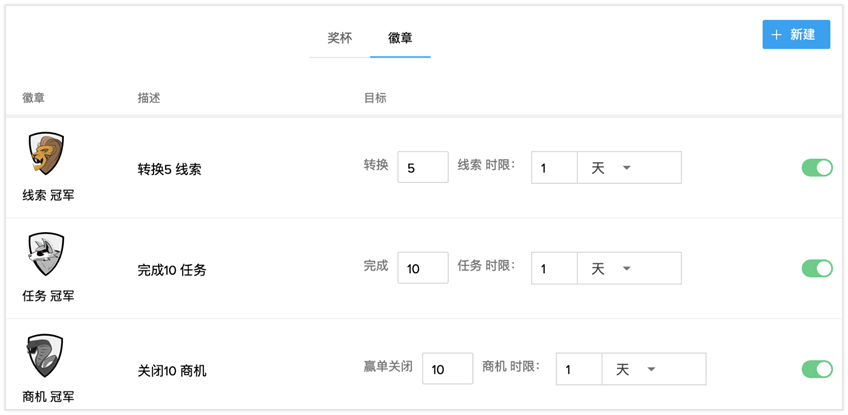Click the 完成 count input showing 10

(422, 268)
